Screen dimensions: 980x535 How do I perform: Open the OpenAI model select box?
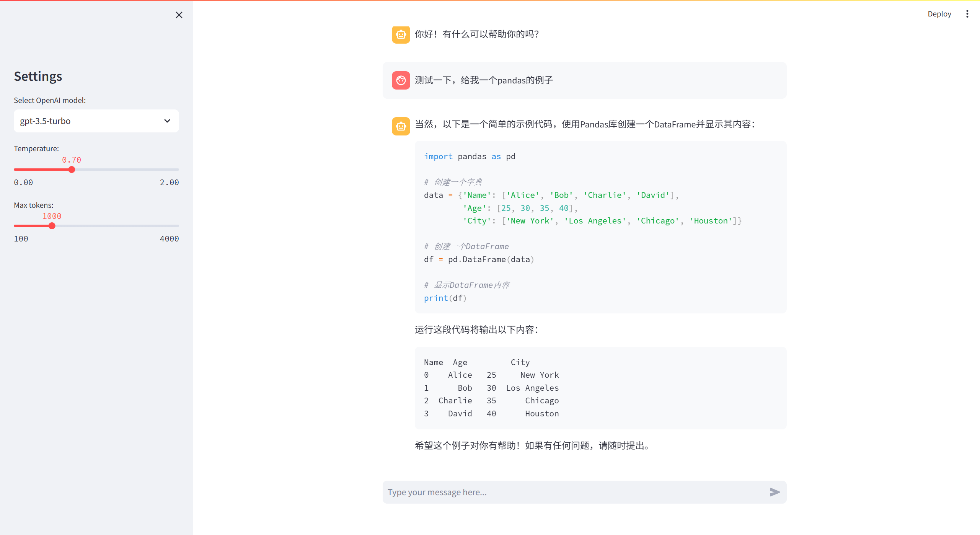(88, 121)
